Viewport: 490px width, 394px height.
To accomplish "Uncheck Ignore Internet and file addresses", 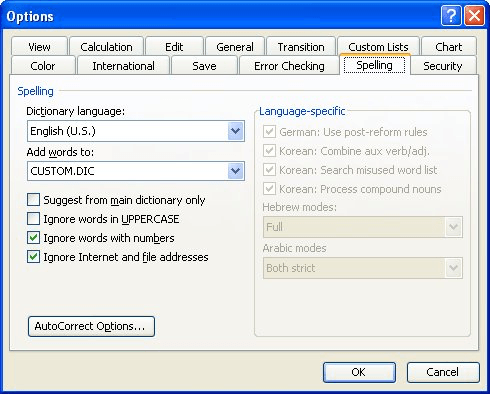I will click(x=33, y=257).
